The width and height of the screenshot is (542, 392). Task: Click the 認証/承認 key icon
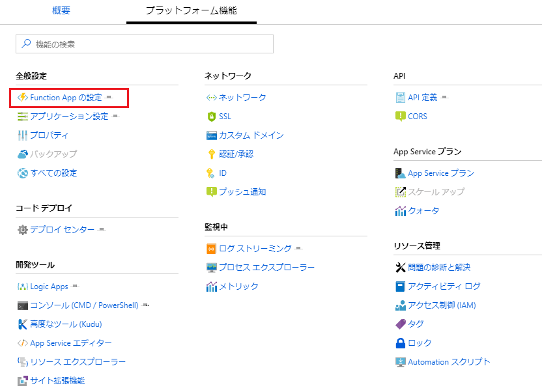212,154
